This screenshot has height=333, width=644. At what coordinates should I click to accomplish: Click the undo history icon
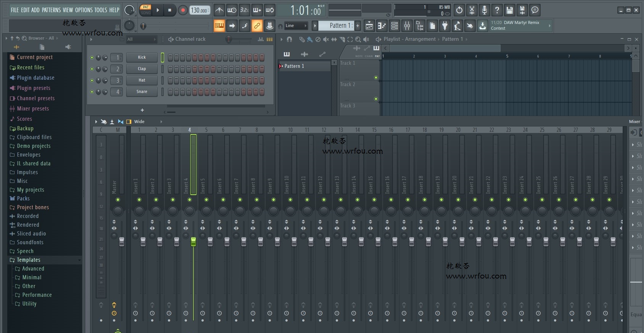(x=459, y=10)
